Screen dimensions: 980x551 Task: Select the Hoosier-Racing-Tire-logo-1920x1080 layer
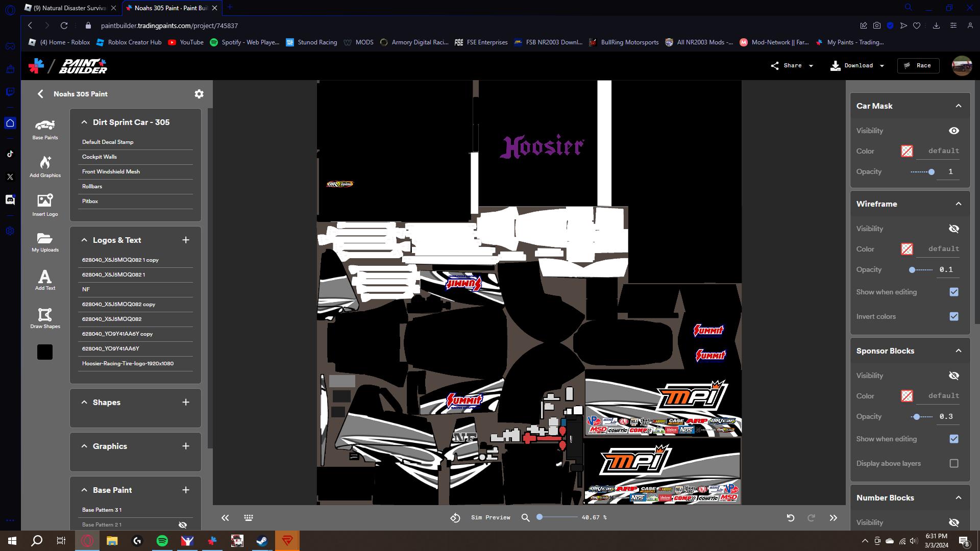tap(128, 363)
